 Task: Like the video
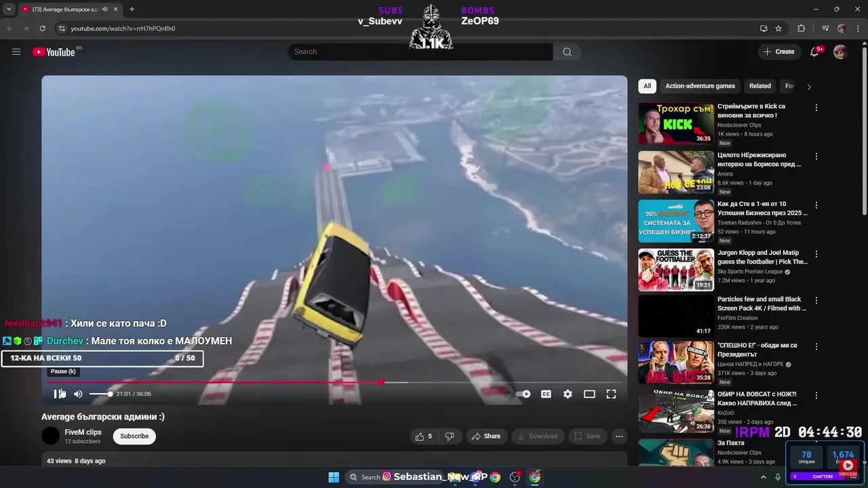(424, 436)
